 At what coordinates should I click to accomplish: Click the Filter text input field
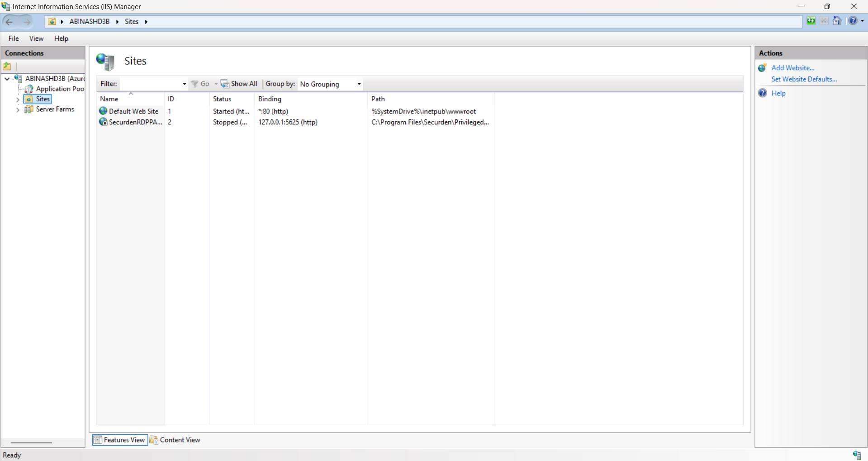pyautogui.click(x=150, y=84)
